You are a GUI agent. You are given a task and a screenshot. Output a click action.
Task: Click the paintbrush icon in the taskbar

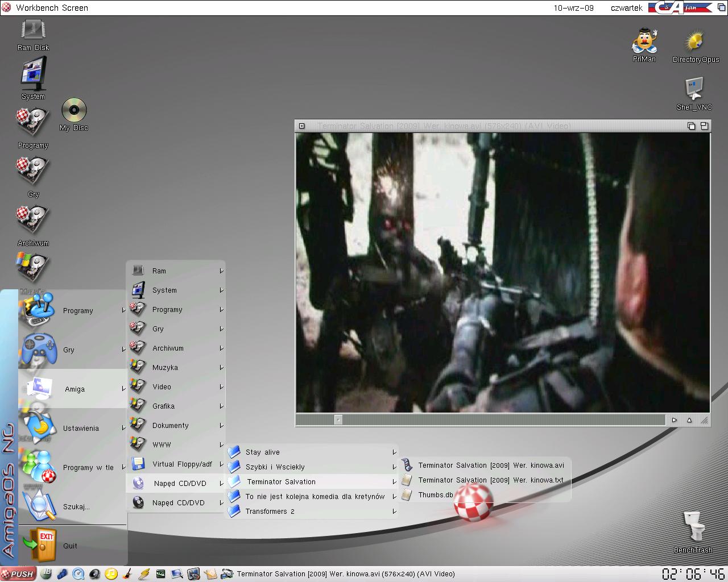point(129,574)
